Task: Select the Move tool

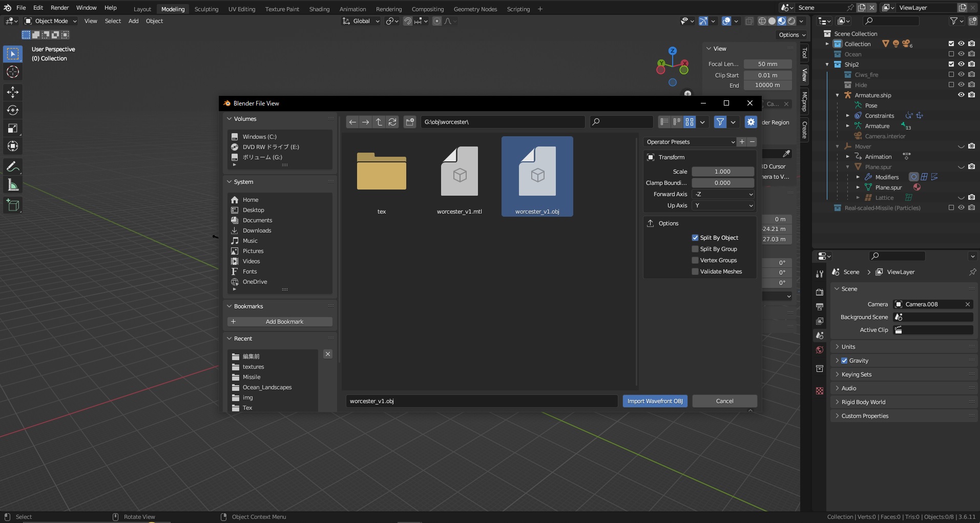Action: coord(13,92)
